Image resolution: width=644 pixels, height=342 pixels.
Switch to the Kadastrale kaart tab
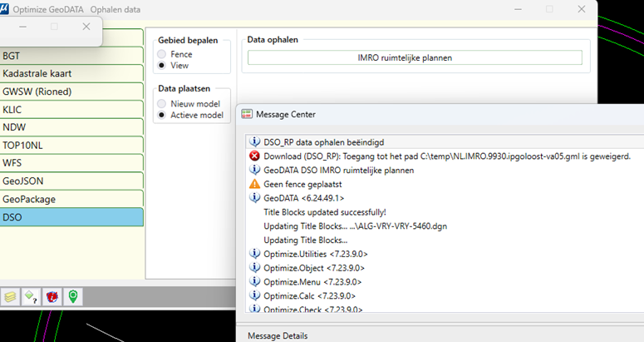tap(71, 73)
